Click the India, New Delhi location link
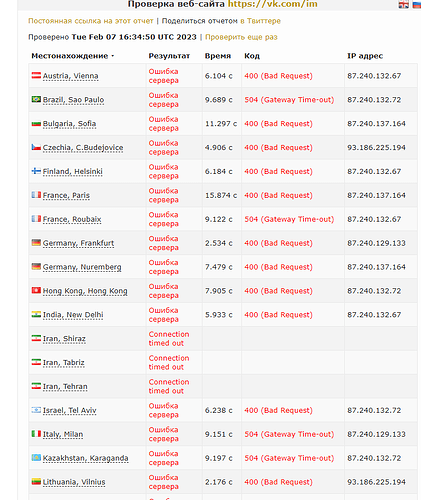Viewport: 421px width, 500px height. coord(73,315)
